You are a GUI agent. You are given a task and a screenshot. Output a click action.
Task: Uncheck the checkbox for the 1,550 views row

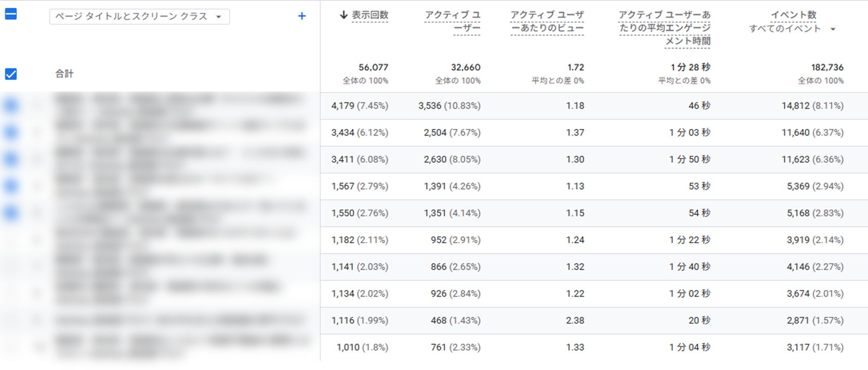(x=11, y=213)
